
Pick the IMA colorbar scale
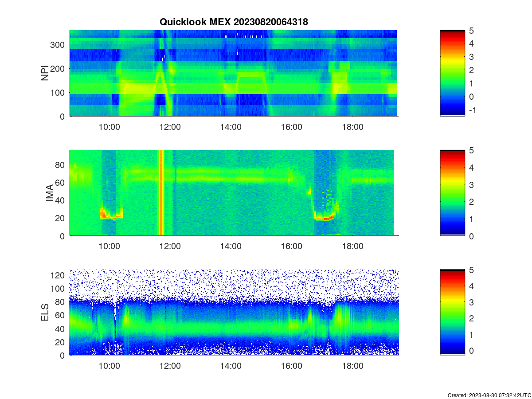click(x=453, y=193)
